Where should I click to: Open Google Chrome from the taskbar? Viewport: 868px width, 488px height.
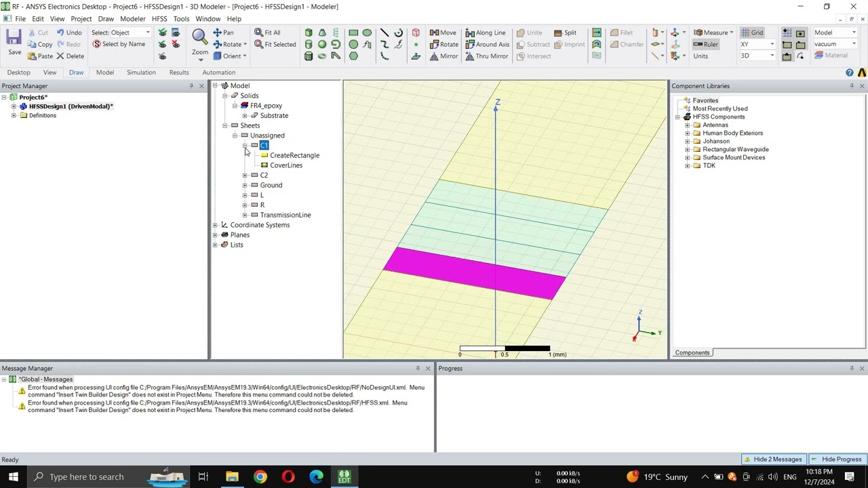260,476
